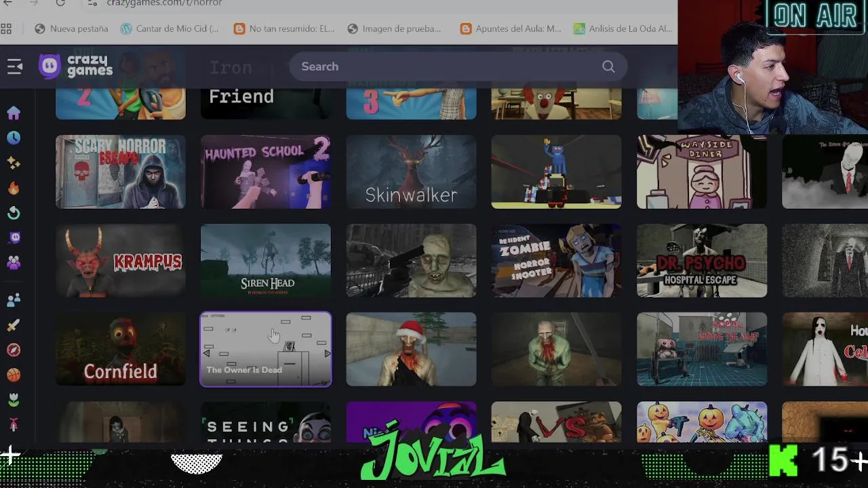Click the browser address bar URL
Image resolution: width=868 pixels, height=488 pixels.
pos(164,3)
